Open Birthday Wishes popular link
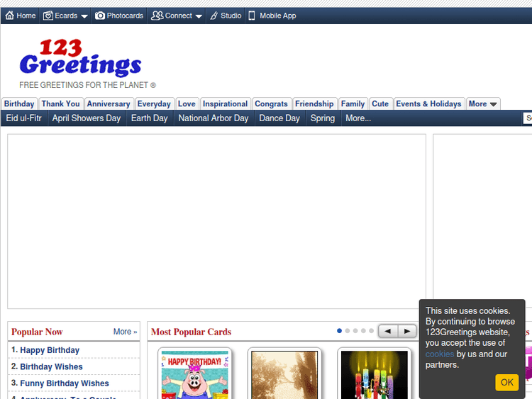The width and height of the screenshot is (532, 399). point(51,366)
